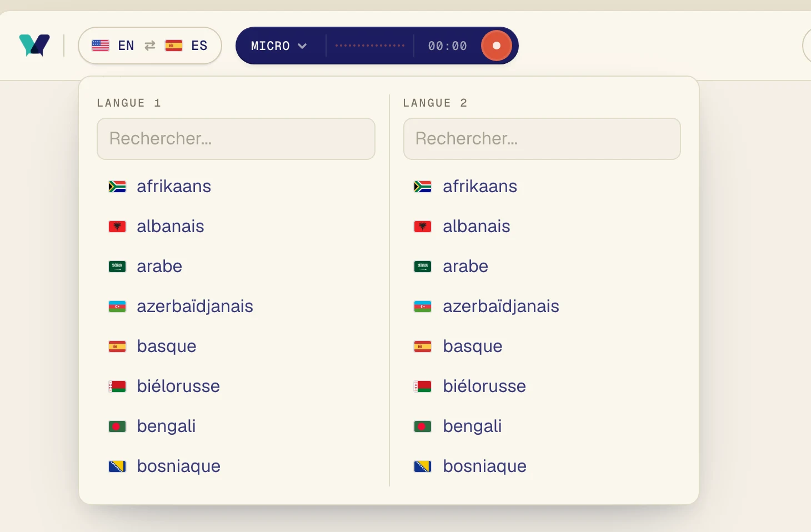Pick biélorusse in Langue 2 list
Viewport: 811px width, 532px height.
click(542, 387)
